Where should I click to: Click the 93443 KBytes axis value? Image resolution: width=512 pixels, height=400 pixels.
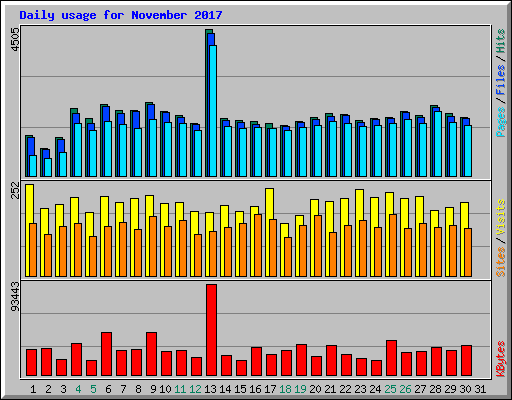click(x=15, y=296)
